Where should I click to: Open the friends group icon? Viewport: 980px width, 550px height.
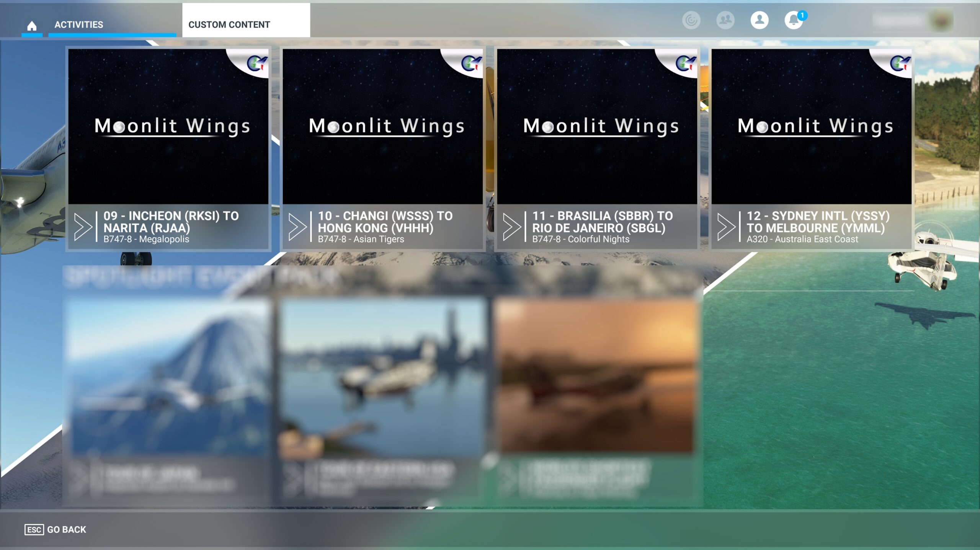725,20
